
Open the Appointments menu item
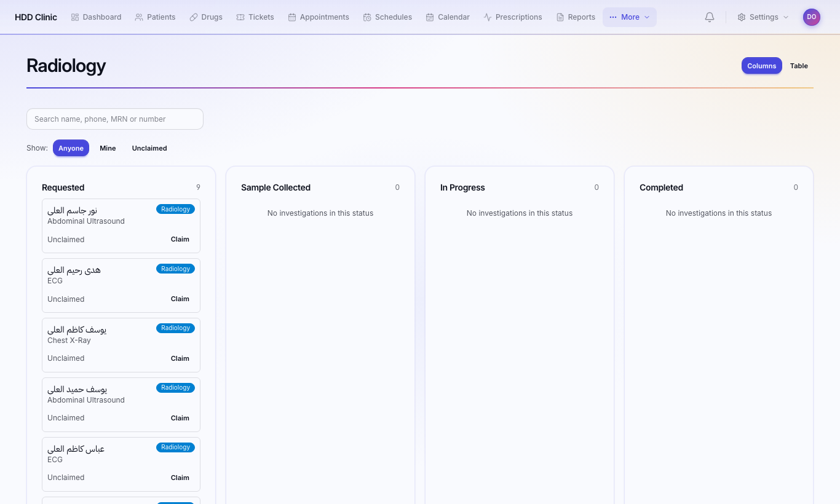[319, 17]
